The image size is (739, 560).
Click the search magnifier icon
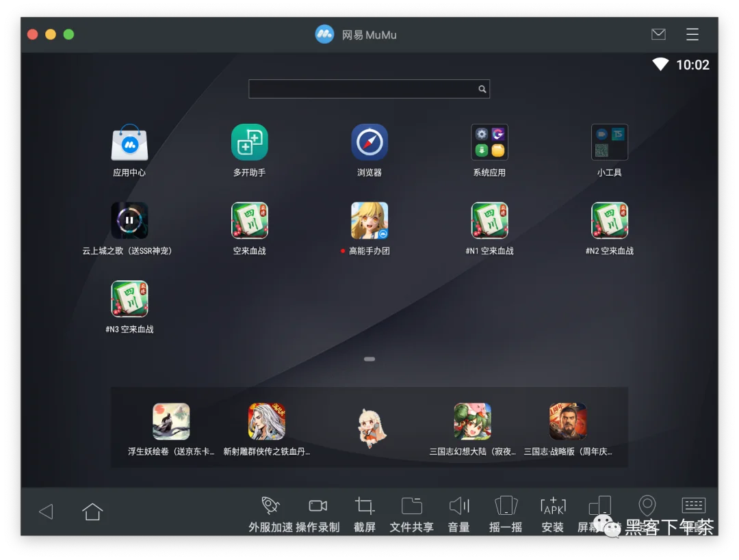point(482,89)
